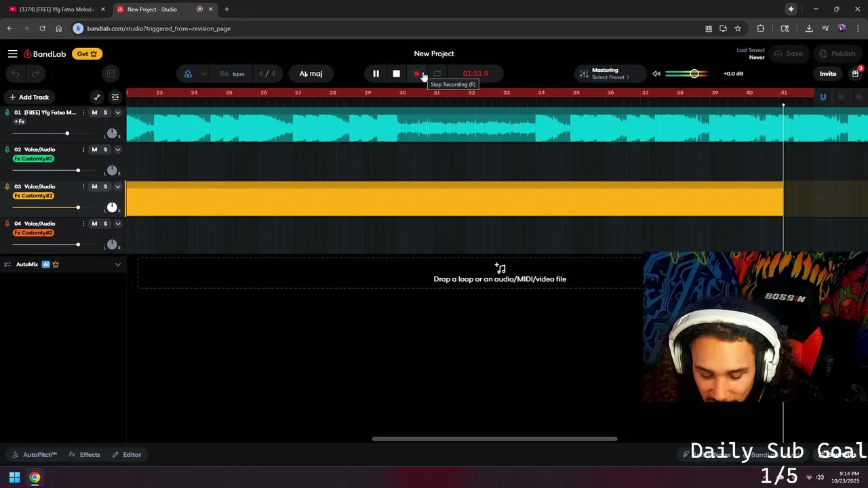868x488 pixels.
Task: Click the Stop button in the transport
Action: tap(396, 73)
